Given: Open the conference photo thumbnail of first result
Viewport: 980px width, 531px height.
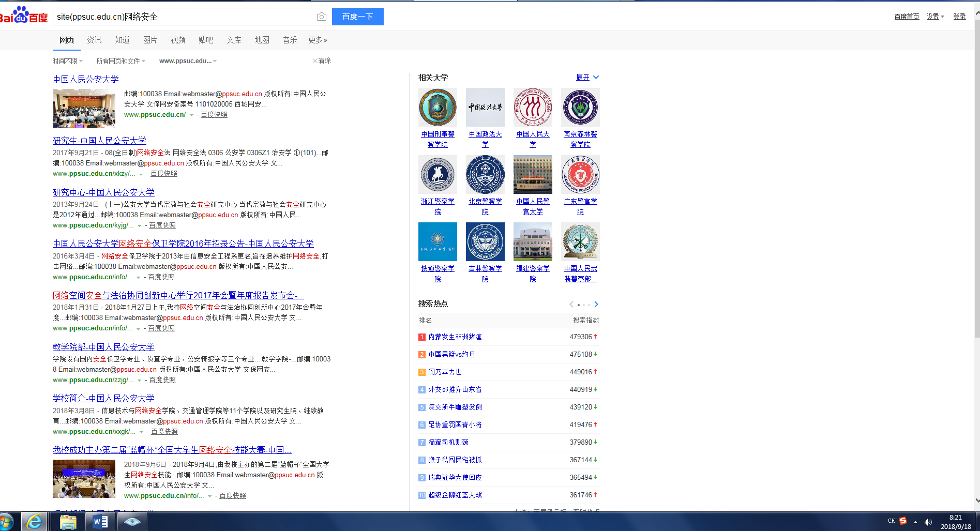Looking at the screenshot, I should [x=84, y=108].
